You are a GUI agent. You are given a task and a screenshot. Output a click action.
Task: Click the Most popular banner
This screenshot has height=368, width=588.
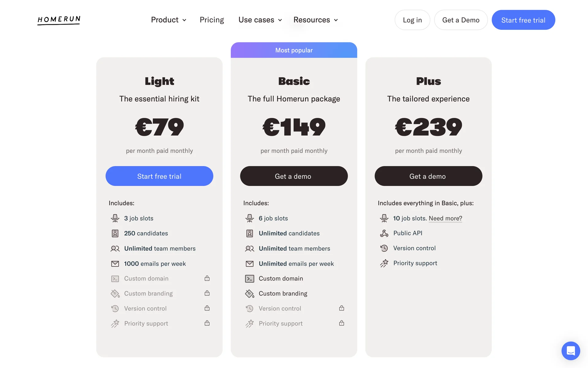[294, 50]
